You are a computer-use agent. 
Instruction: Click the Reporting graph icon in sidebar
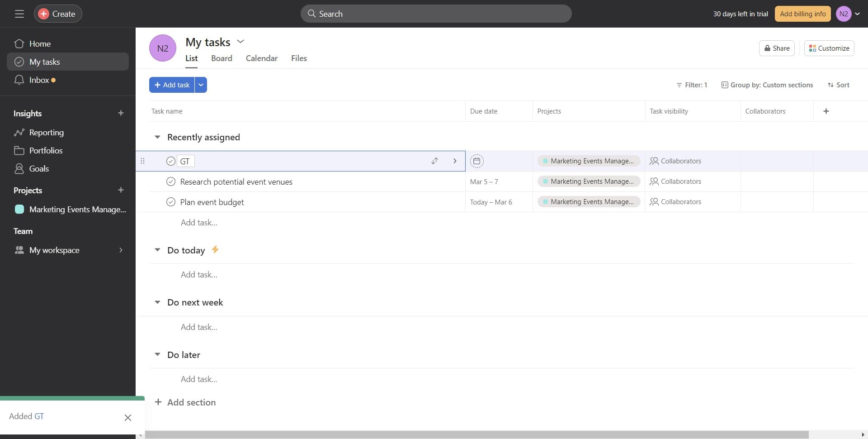(x=19, y=132)
